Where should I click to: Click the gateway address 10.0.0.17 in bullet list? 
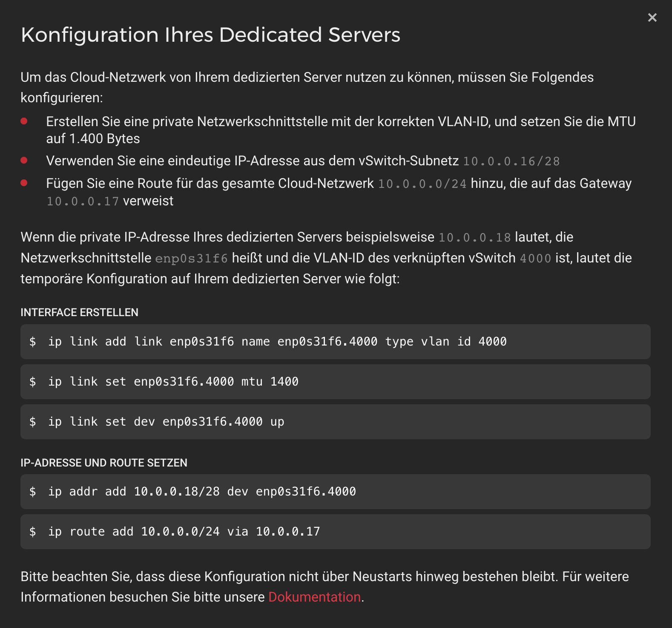click(83, 201)
